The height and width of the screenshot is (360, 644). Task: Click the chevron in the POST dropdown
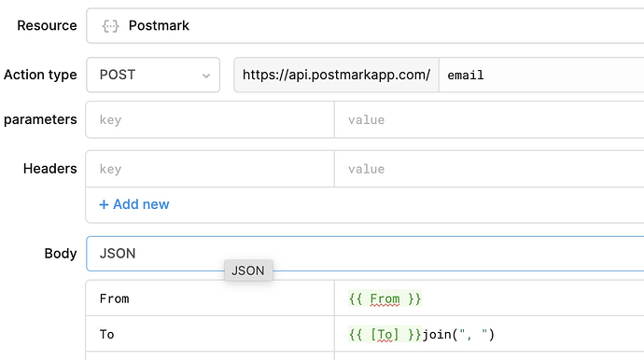tap(206, 76)
